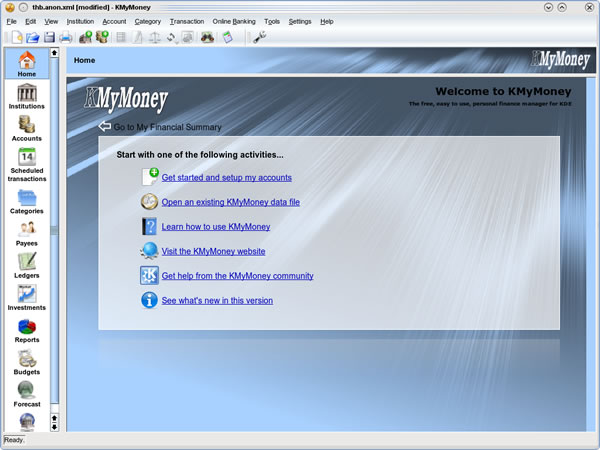Open Scheduled transactions calendar icon
The width and height of the screenshot is (600, 450).
point(27,165)
